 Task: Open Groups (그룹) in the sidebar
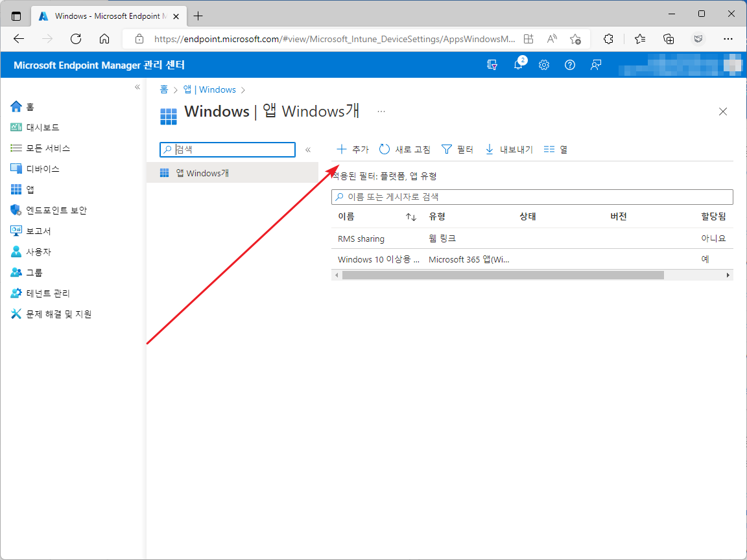(x=26, y=272)
